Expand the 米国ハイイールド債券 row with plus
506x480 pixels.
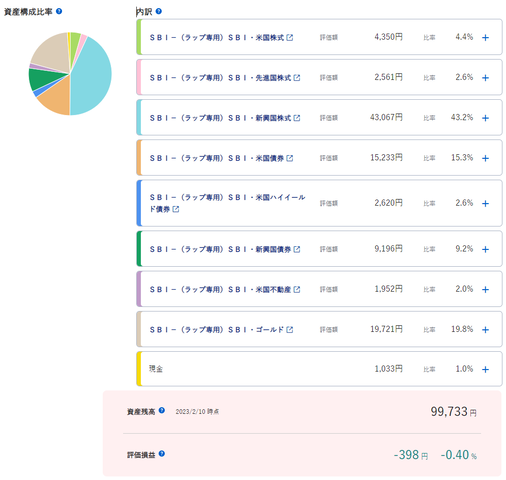[x=485, y=203]
